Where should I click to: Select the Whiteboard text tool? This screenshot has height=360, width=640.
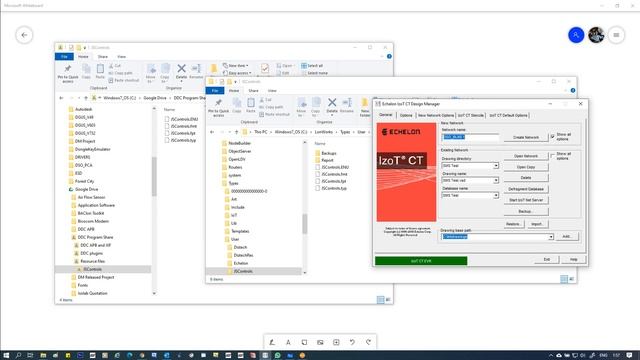(288, 342)
